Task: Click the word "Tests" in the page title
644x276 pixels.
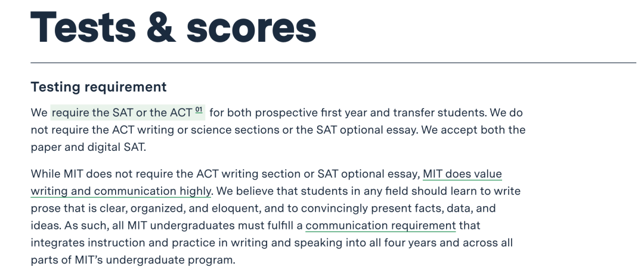Action: tap(83, 27)
